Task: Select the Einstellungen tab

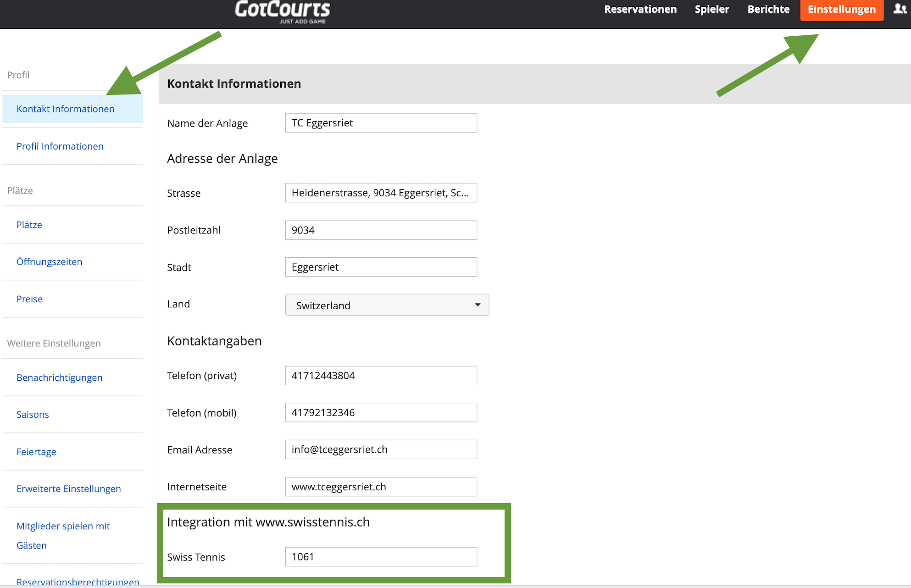Action: (842, 10)
